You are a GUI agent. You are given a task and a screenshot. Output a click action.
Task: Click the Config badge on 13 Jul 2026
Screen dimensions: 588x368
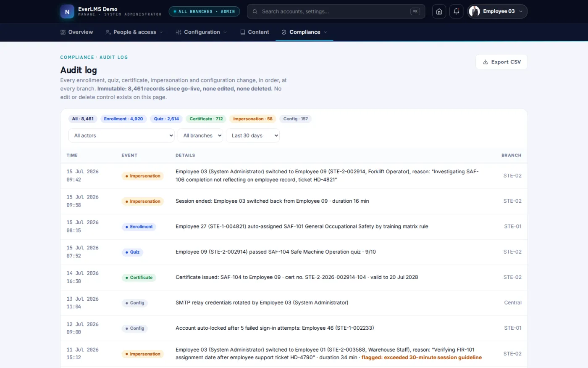(134, 303)
